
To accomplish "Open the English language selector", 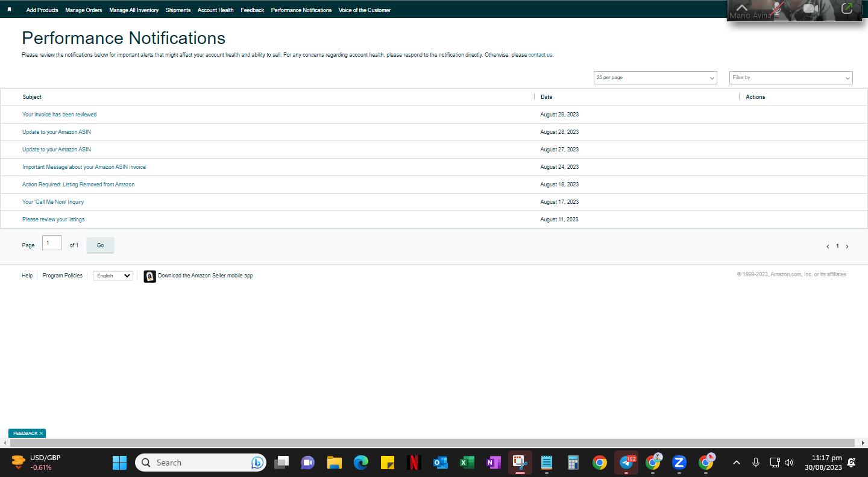I will [x=113, y=276].
